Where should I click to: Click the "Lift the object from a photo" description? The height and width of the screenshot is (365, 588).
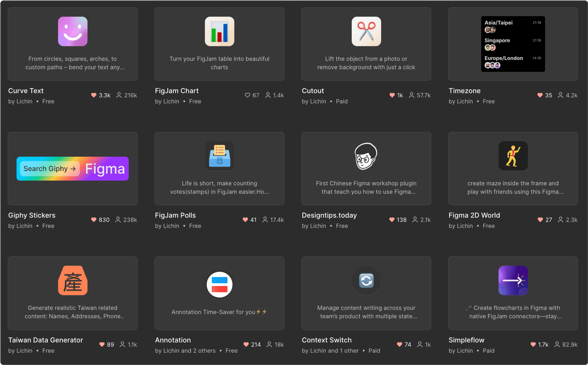pos(366,63)
